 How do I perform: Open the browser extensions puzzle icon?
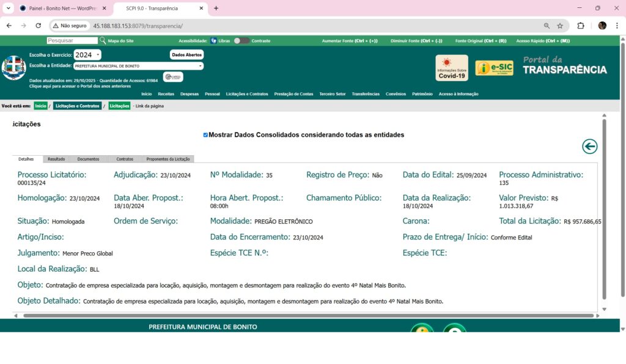(581, 26)
